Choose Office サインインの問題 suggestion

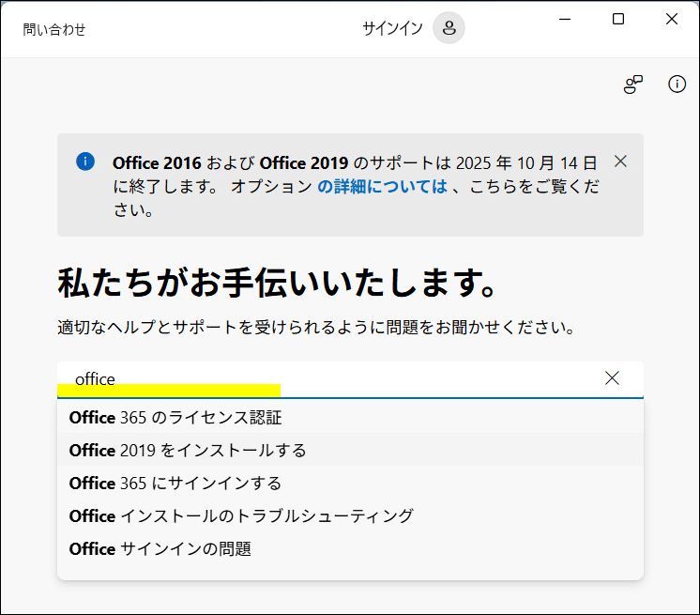pos(350,549)
